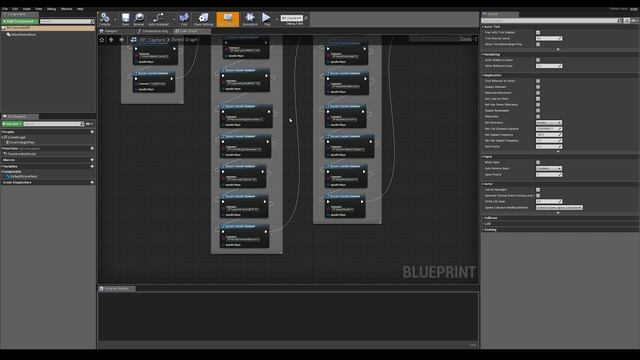Viewport: 640px width, 360px height.
Task: Click the green Add Component button
Action: click(20, 21)
